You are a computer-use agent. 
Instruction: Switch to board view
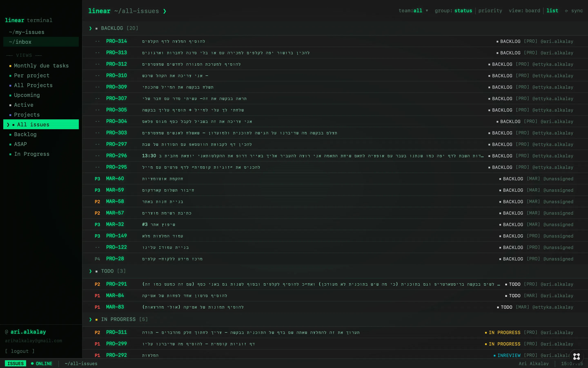coord(533,11)
